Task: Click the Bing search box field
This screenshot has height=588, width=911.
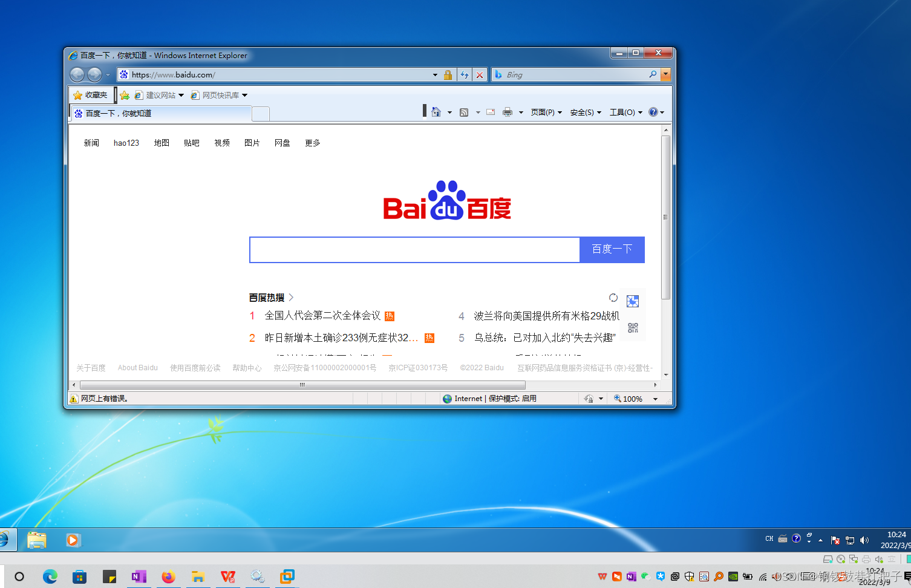Action: tap(576, 74)
